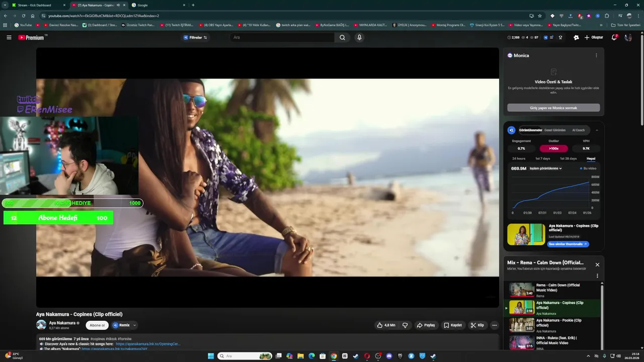Go to YouTube Premium home logo
The height and width of the screenshot is (362, 644).
31,38
